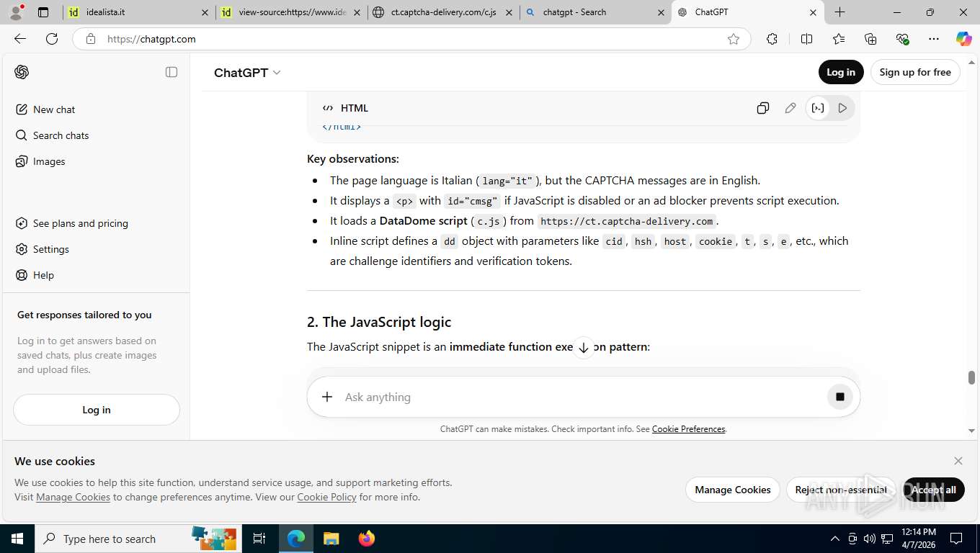The image size is (980, 553).
Task: Refresh the page
Action: 52,39
